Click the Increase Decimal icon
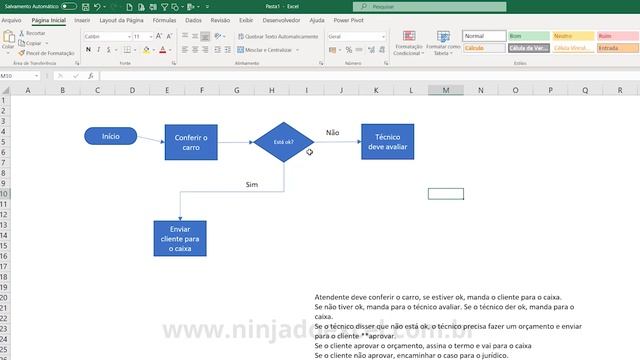The height and width of the screenshot is (360, 640). click(371, 50)
